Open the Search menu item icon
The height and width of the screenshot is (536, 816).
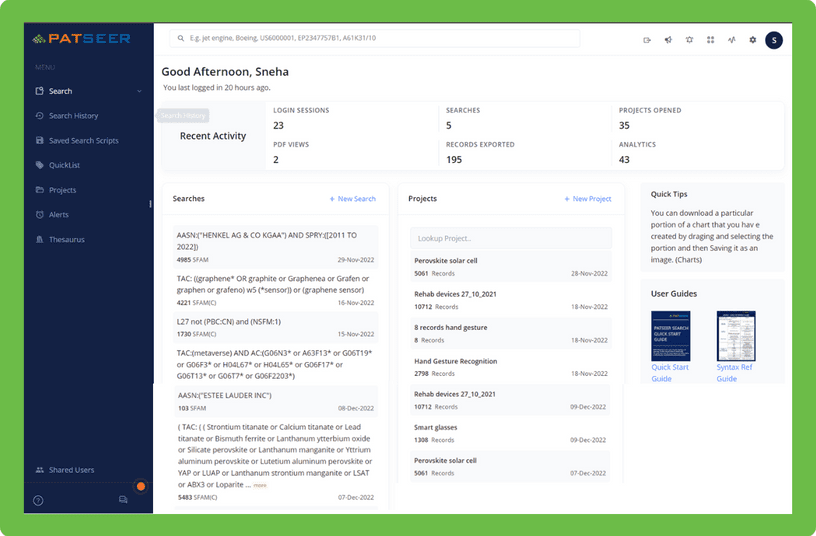point(40,91)
